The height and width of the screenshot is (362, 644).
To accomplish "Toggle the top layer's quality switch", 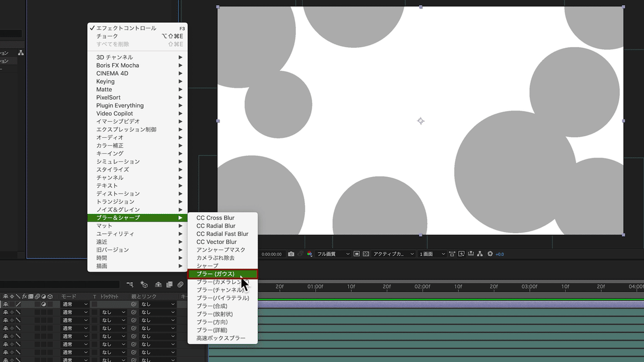I will click(18, 304).
